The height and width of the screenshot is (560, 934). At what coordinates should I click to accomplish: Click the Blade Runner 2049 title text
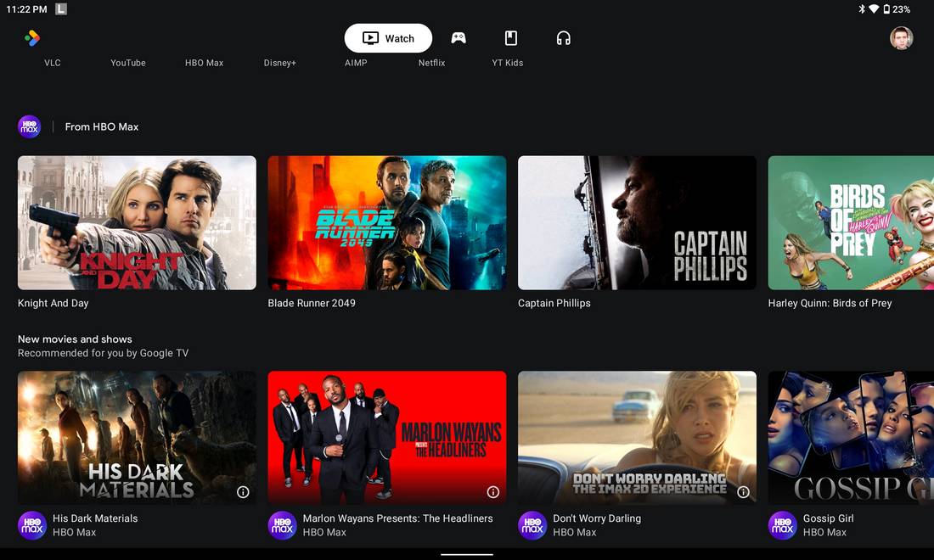312,303
